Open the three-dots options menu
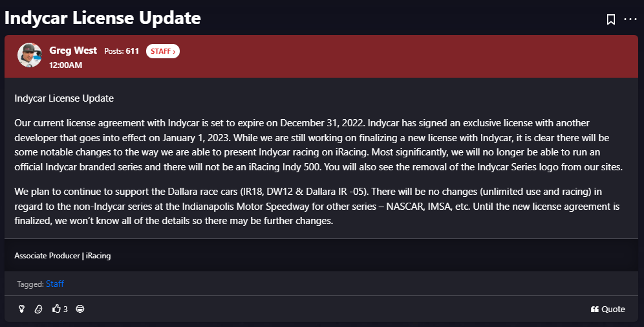 (630, 19)
